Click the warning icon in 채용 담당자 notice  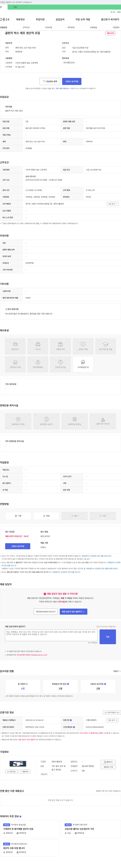45,594
